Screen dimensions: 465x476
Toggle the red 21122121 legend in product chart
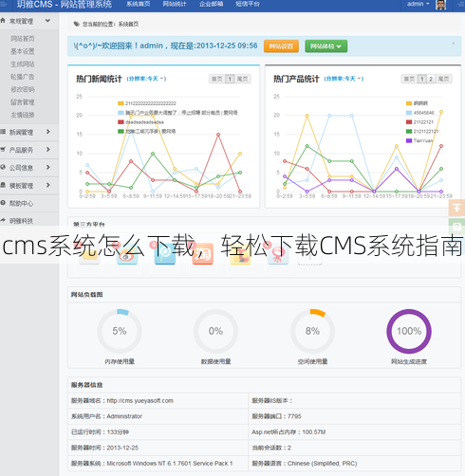[x=419, y=122]
